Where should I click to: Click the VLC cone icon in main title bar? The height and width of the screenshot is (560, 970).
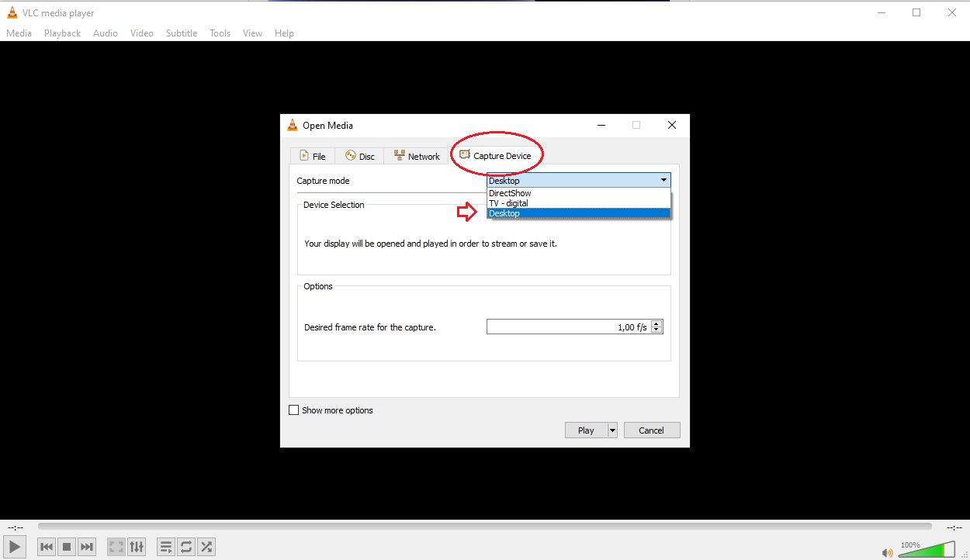[x=12, y=12]
